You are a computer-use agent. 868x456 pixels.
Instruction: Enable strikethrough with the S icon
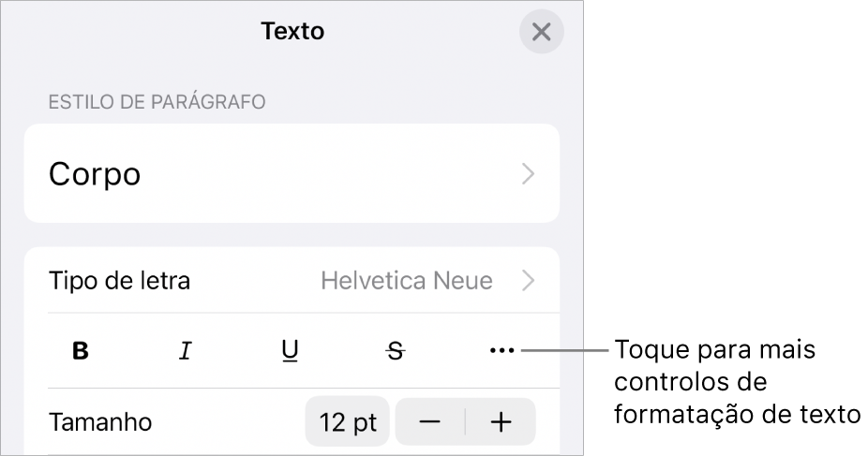397,351
